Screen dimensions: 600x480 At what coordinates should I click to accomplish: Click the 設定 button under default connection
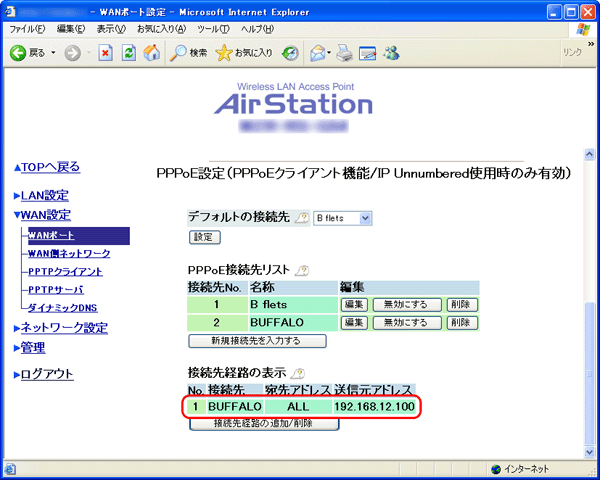pos(205,237)
